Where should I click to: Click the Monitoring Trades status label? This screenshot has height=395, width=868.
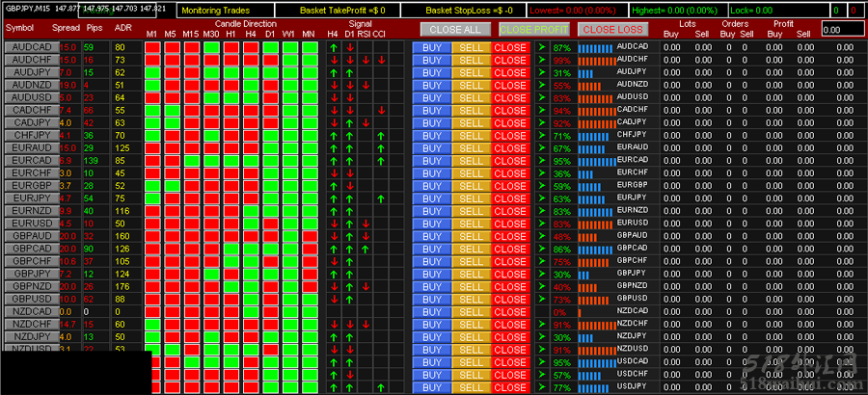click(215, 11)
